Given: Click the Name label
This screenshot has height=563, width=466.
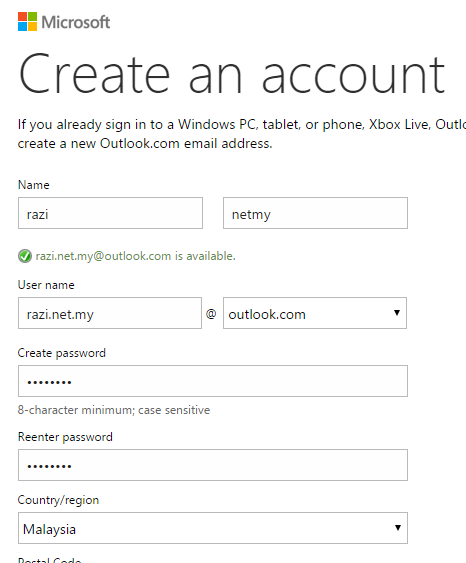Looking at the screenshot, I should (x=34, y=185).
